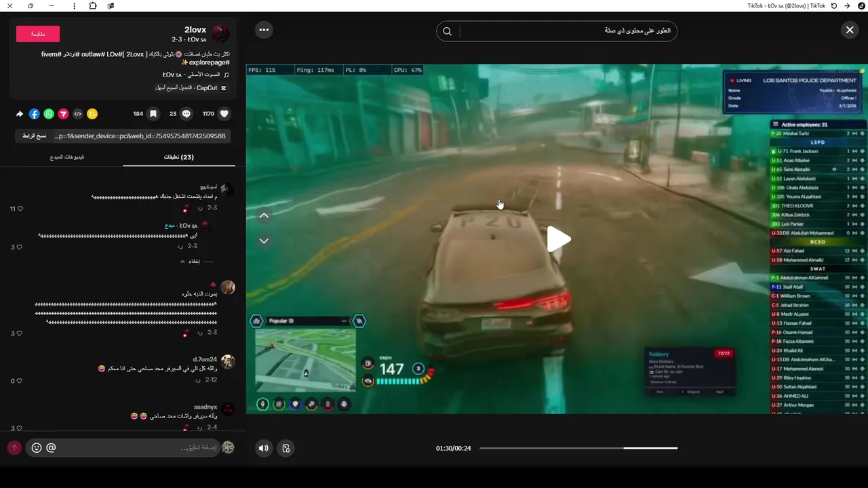Image resolution: width=868 pixels, height=488 pixels.
Task: Select the video URL text field
Action: coord(140,136)
